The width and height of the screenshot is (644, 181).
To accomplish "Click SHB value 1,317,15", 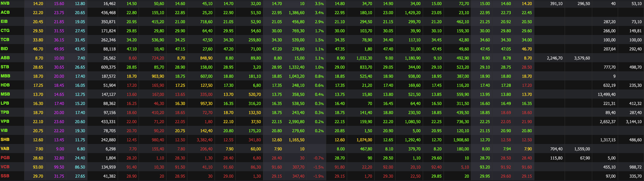I will coord(608,140).
